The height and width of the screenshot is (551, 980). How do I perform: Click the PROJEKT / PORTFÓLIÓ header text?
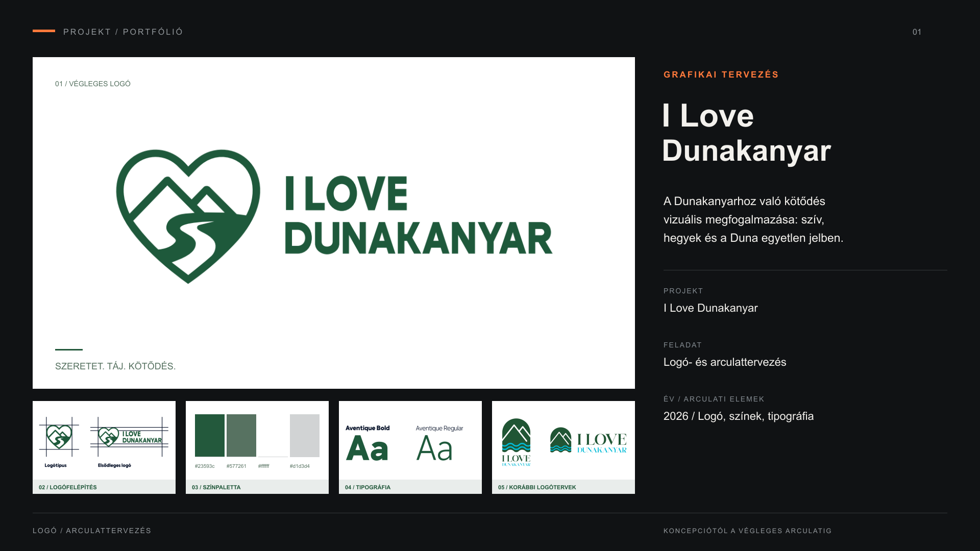pos(123,32)
